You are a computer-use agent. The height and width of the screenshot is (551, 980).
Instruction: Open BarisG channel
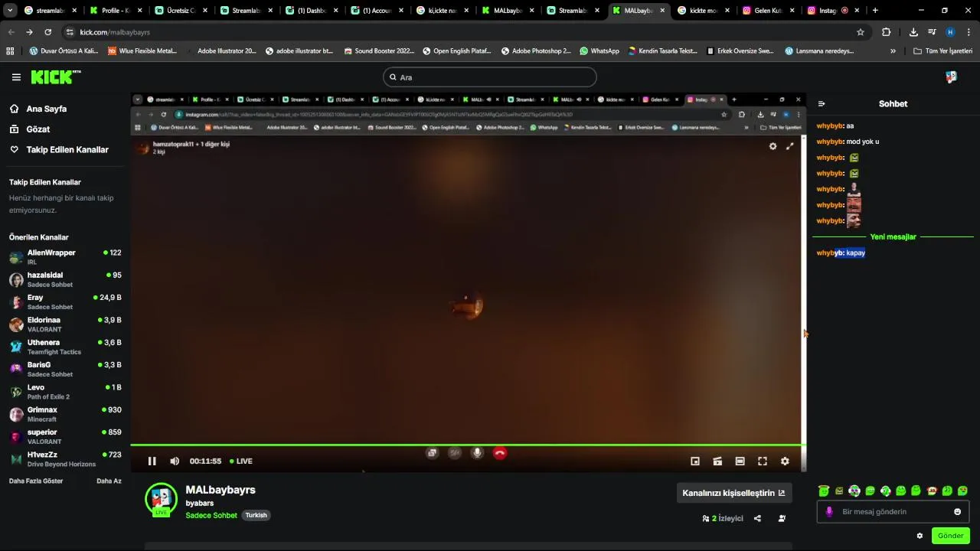tap(65, 369)
